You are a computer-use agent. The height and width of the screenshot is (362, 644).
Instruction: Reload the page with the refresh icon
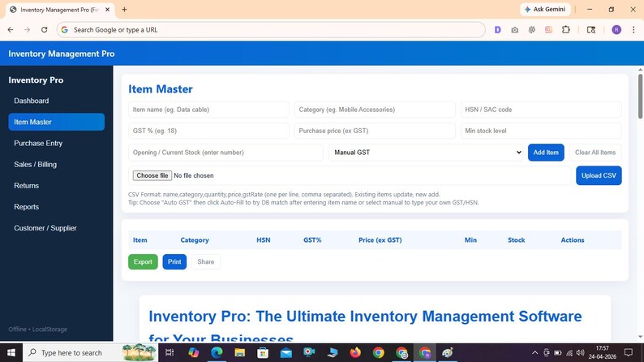click(45, 29)
